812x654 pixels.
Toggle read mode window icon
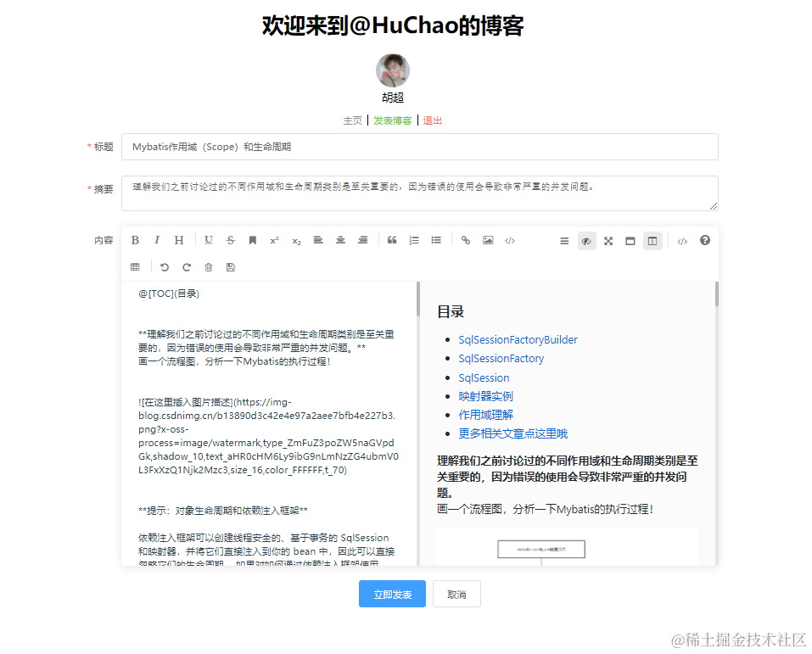(630, 241)
